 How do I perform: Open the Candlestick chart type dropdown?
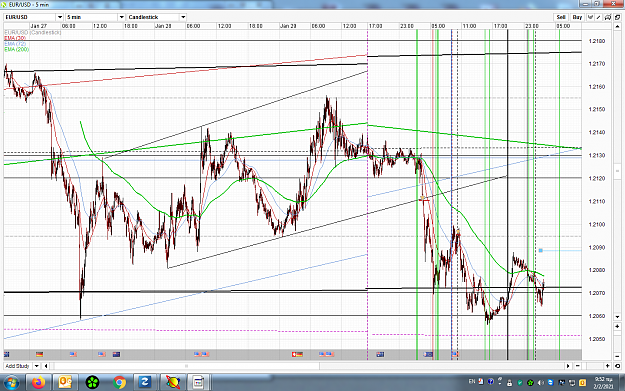click(x=183, y=17)
